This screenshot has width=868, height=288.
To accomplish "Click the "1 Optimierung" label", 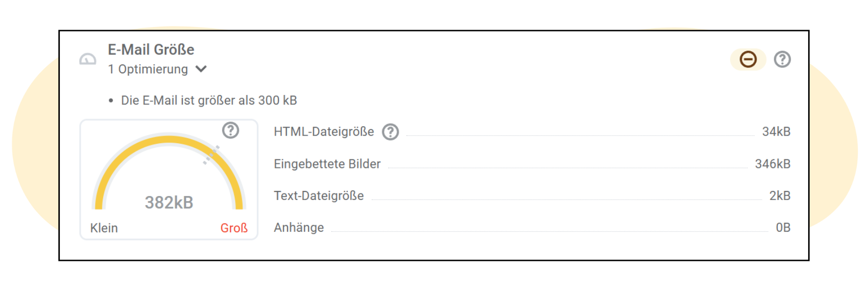I will pyautogui.click(x=148, y=69).
